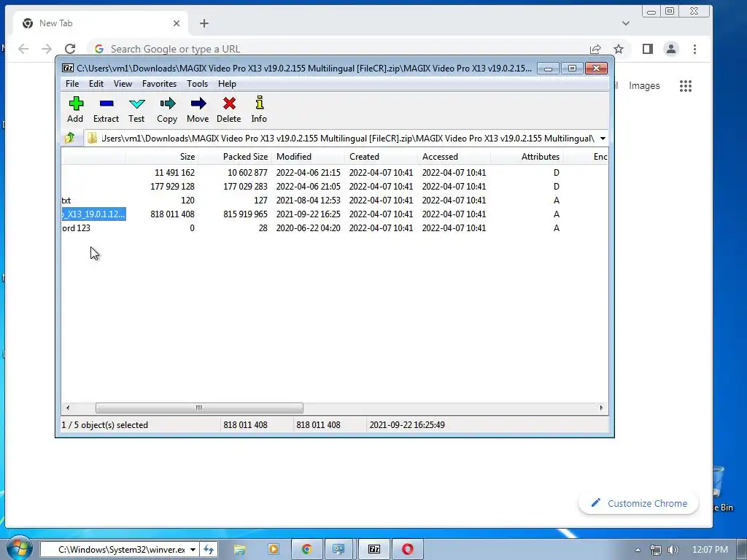Open the Windows Start menu
The width and height of the screenshot is (747, 560).
(x=19, y=548)
